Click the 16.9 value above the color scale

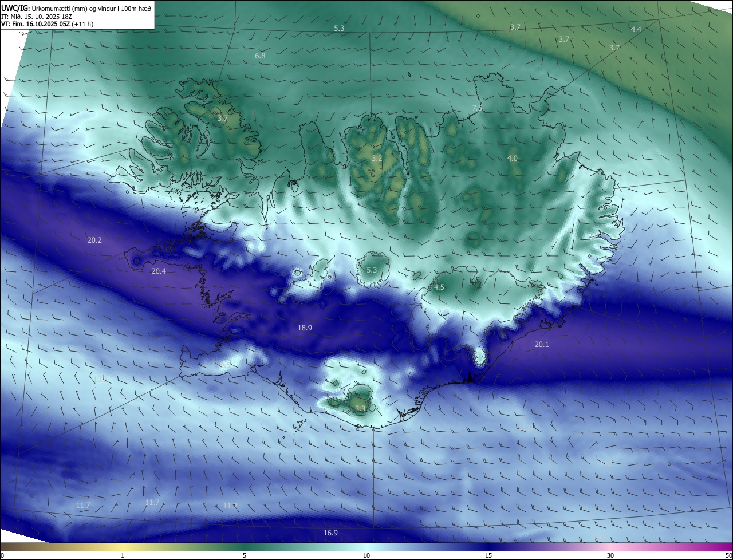330,533
